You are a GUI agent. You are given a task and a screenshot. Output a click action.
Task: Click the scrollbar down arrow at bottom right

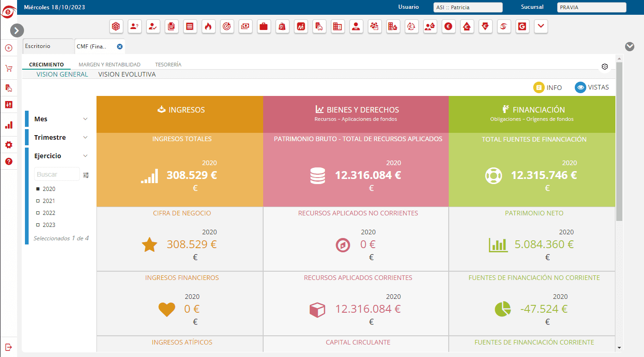point(619,348)
